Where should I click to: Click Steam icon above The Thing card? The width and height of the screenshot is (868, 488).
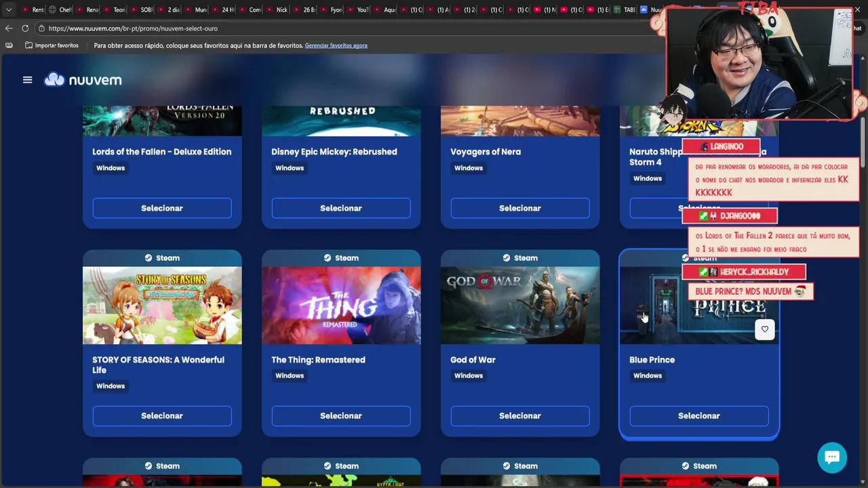tap(328, 258)
